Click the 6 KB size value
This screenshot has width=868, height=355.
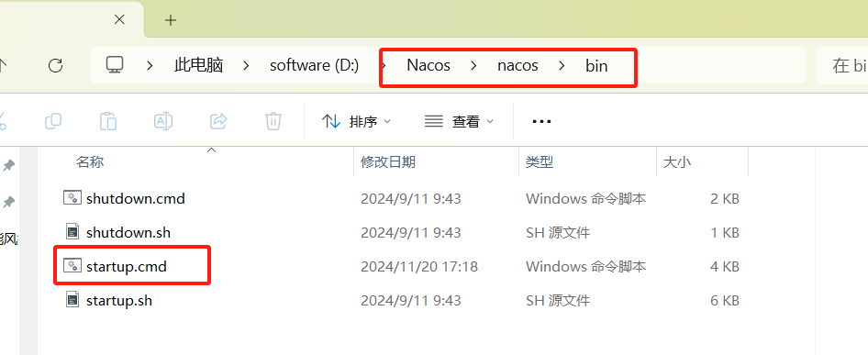(725, 301)
